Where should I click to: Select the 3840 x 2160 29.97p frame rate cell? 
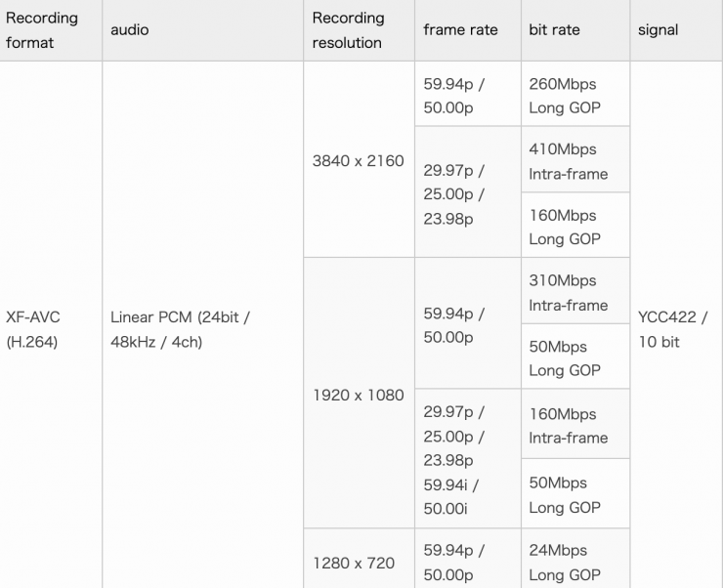point(453,194)
